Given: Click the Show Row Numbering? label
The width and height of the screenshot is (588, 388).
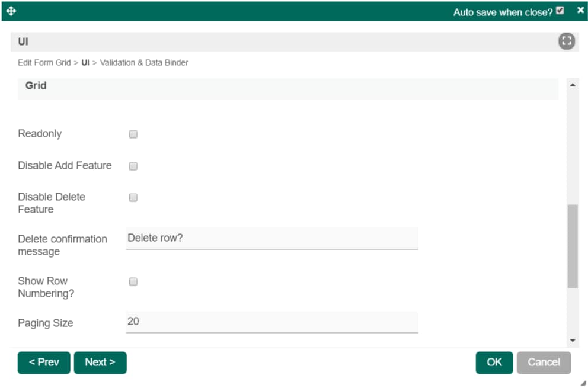Looking at the screenshot, I should tap(46, 287).
